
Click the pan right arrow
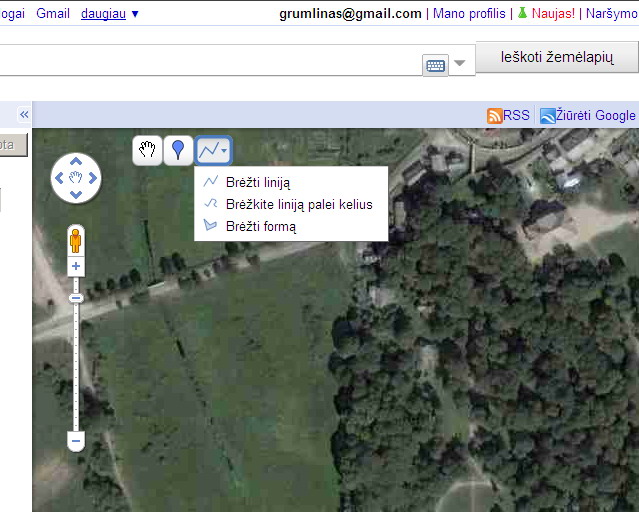click(x=93, y=178)
